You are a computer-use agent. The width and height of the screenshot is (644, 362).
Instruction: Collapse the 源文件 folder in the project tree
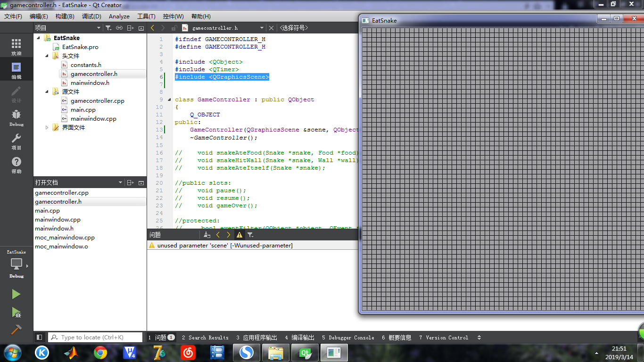(46, 91)
